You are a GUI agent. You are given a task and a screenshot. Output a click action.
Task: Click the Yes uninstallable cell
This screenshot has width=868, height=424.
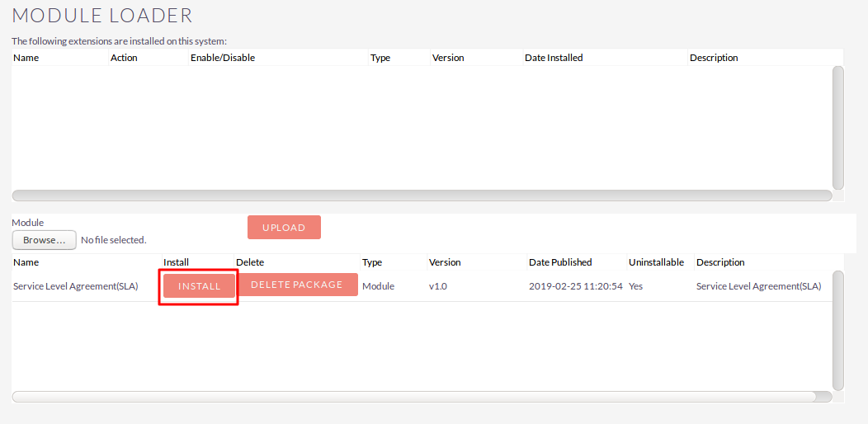coord(635,286)
